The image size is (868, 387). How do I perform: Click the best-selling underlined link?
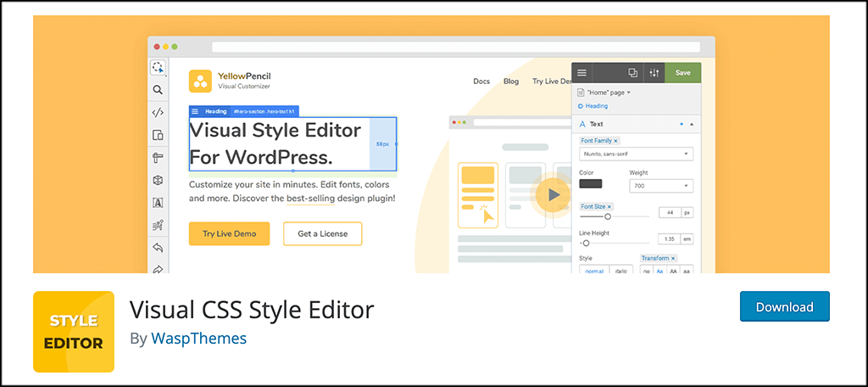pyautogui.click(x=310, y=198)
